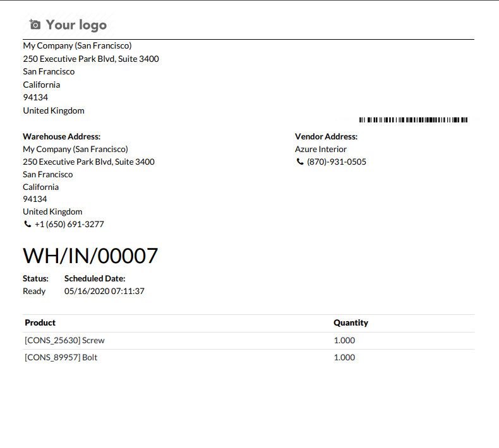Click the Screw quantity 1.000
The width and height of the screenshot is (499, 448).
pos(344,341)
